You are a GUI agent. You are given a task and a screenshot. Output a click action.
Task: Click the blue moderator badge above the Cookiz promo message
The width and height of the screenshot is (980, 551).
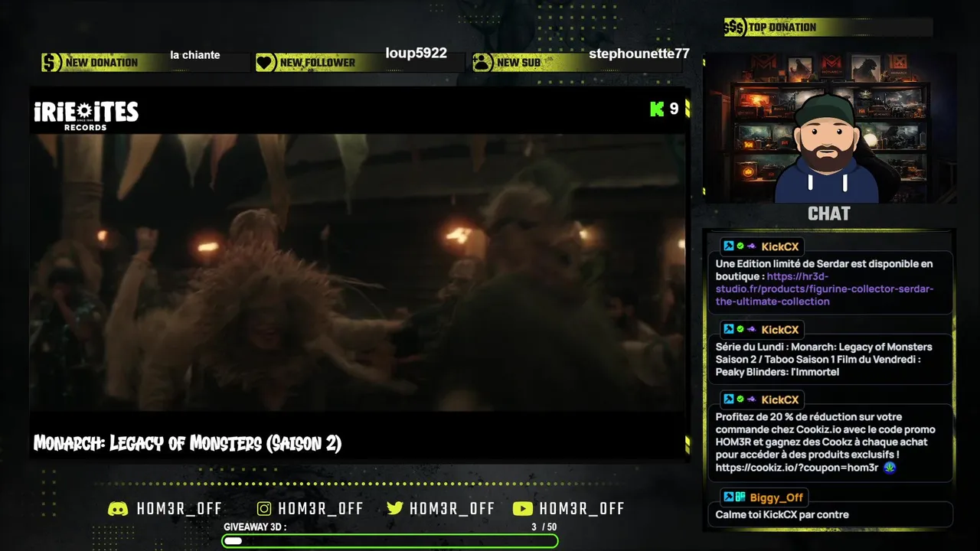coord(729,399)
